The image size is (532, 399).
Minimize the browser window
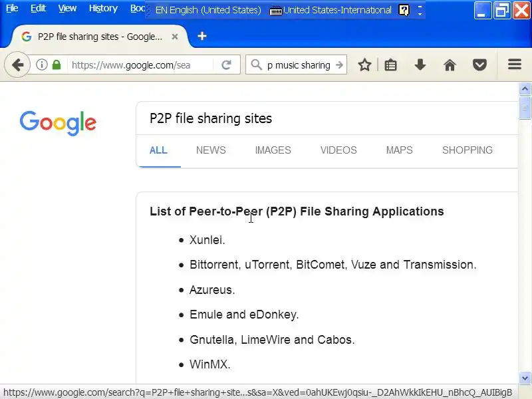point(482,10)
